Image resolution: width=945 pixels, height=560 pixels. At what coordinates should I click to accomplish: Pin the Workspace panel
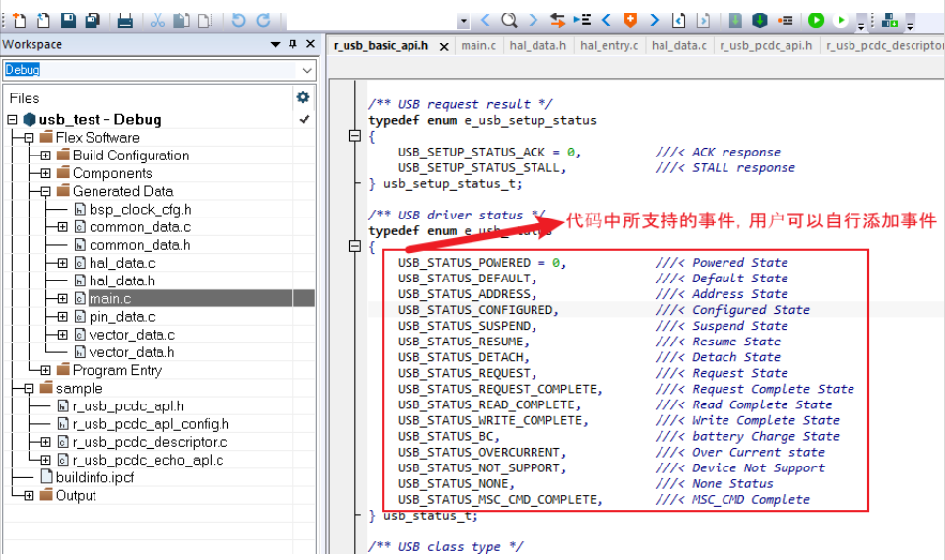(x=293, y=44)
